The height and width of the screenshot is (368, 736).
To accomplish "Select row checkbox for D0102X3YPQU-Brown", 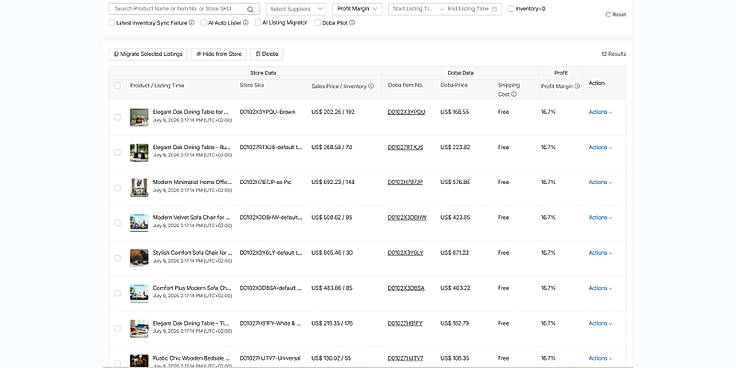I will coord(117,117).
